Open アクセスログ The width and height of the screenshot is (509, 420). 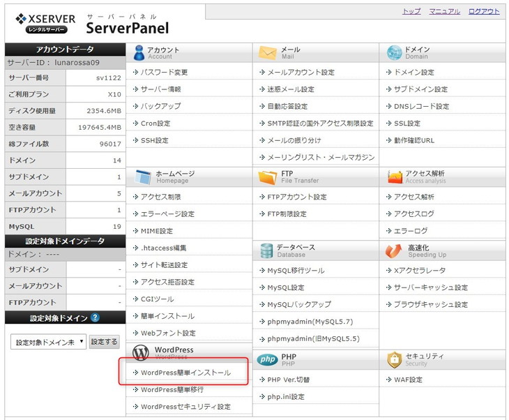(414, 213)
